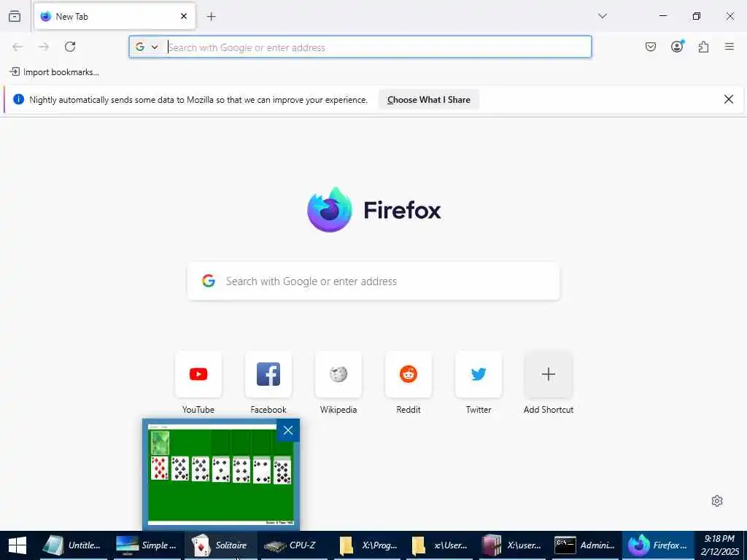Dismiss the Nightly data notification bar
The height and width of the screenshot is (560, 747).
[729, 99]
